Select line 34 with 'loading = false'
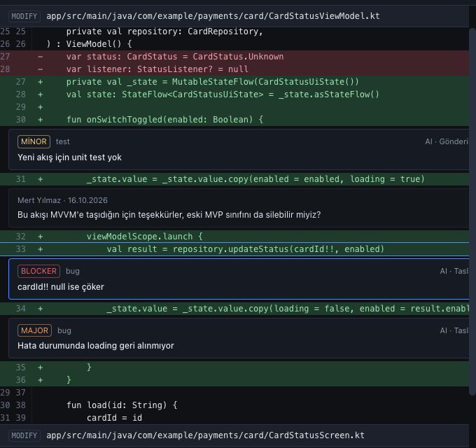Image resolution: width=476 pixels, height=448 pixels. pyautogui.click(x=234, y=309)
